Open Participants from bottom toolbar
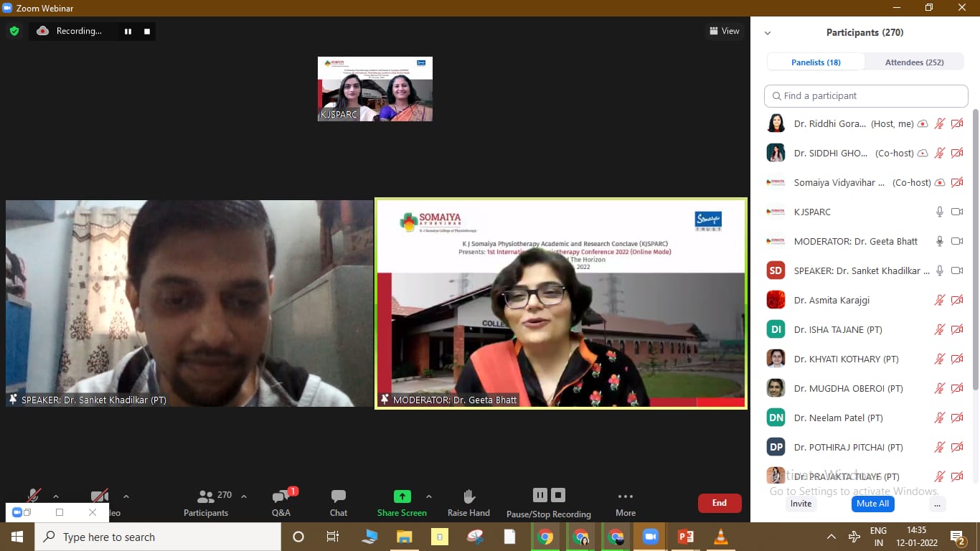The width and height of the screenshot is (980, 551). click(x=206, y=503)
